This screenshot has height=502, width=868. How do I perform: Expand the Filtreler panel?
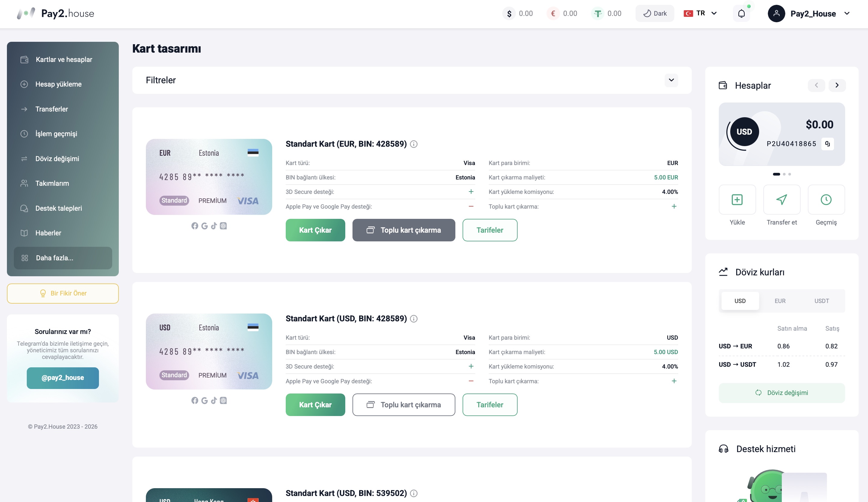(x=671, y=80)
